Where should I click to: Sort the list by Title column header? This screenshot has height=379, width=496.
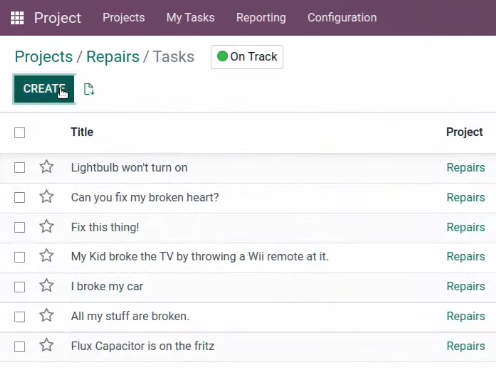pos(82,132)
